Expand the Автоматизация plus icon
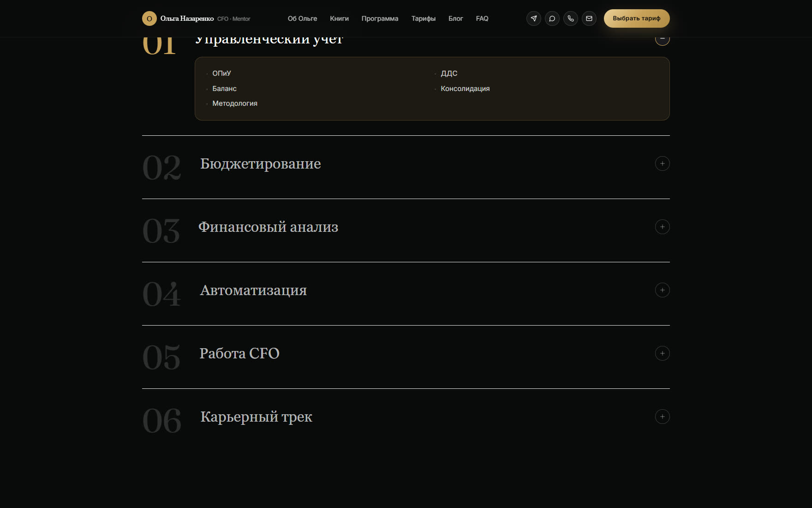The image size is (812, 508). tap(663, 290)
